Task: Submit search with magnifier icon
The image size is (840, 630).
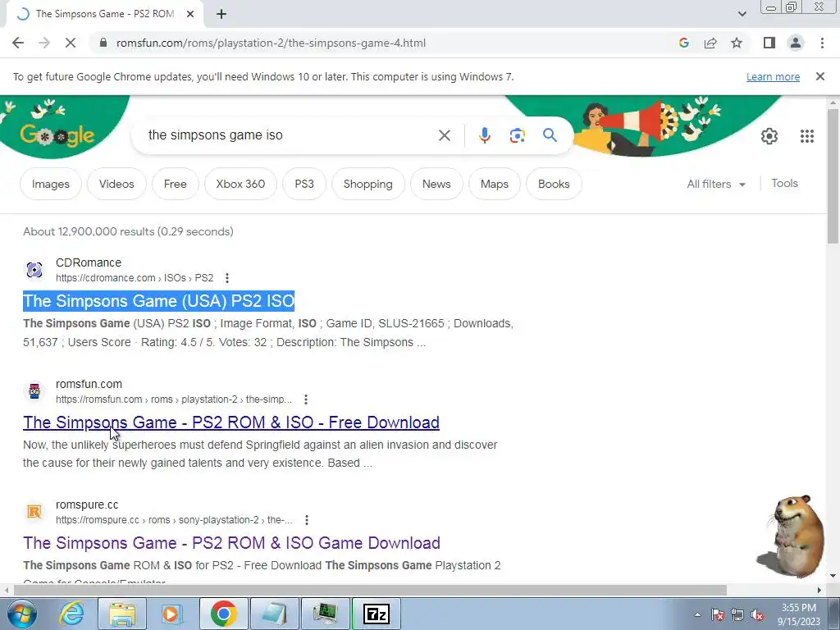Action: tap(550, 135)
